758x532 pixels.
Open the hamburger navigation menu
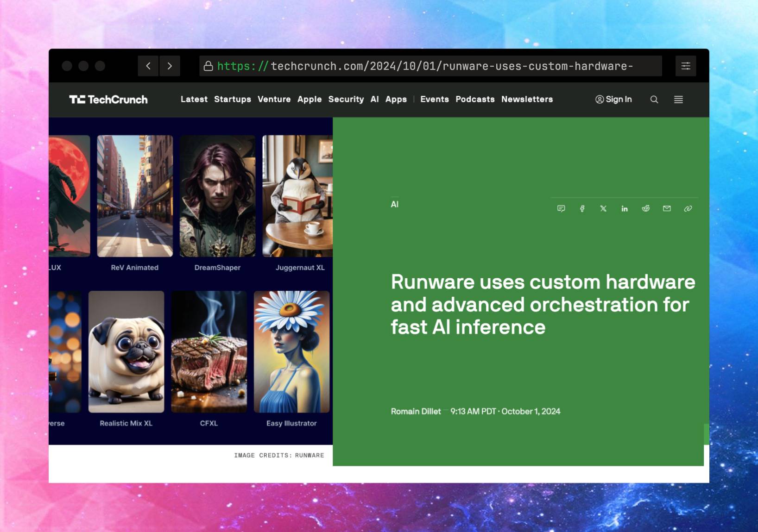(x=678, y=99)
